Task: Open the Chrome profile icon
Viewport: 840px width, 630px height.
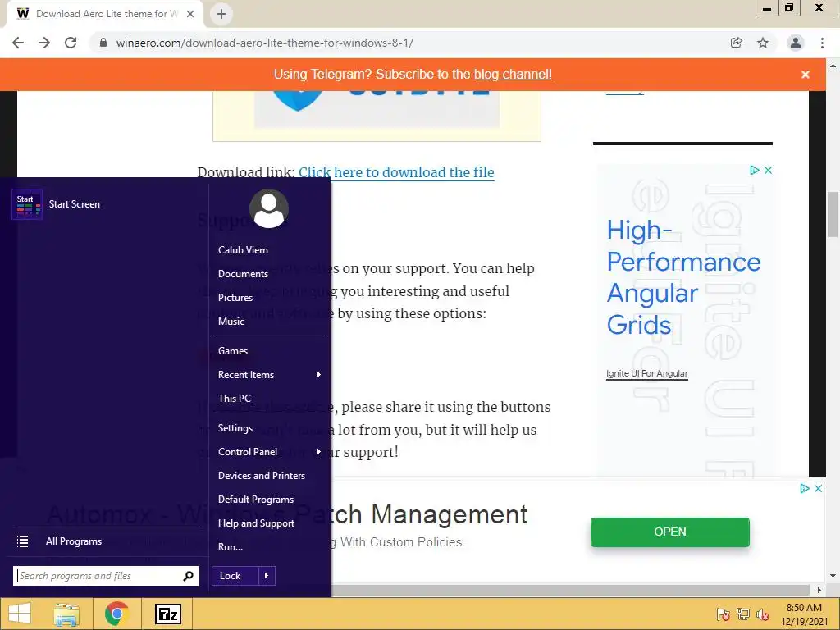Action: (x=796, y=43)
